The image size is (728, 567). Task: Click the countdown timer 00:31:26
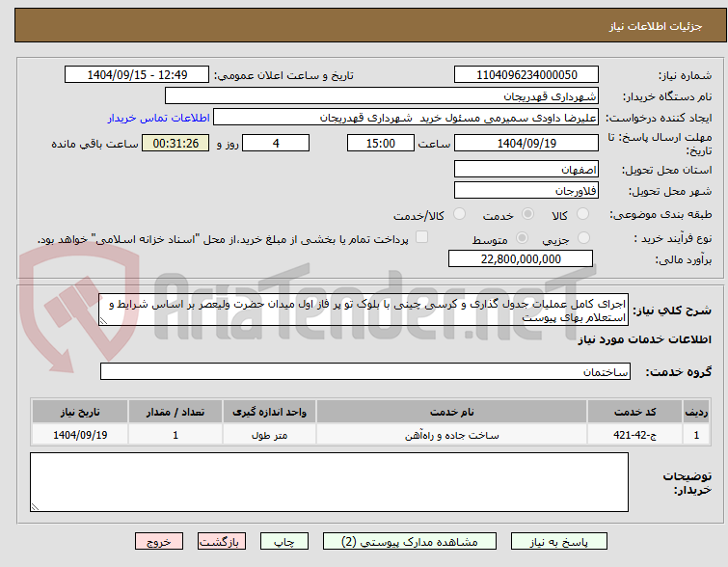click(x=175, y=143)
